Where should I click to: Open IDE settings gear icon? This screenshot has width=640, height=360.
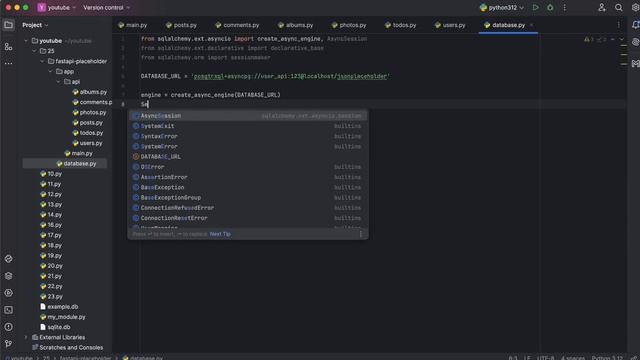pos(635,7)
